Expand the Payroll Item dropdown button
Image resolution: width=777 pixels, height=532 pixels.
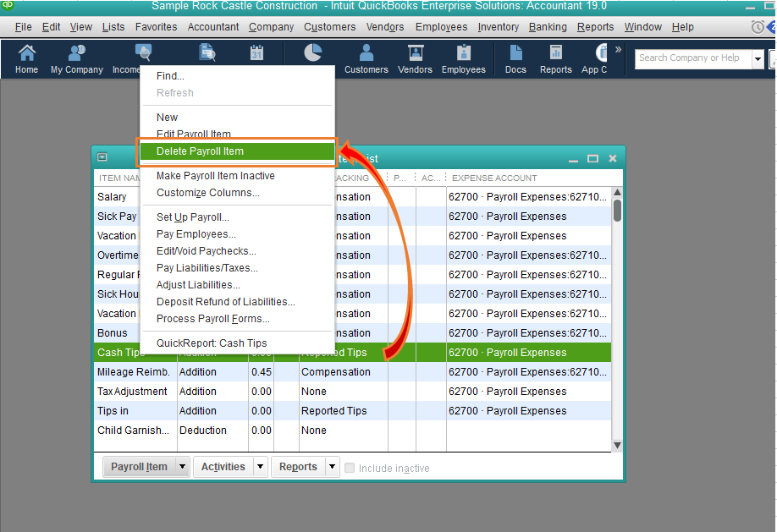[182, 467]
